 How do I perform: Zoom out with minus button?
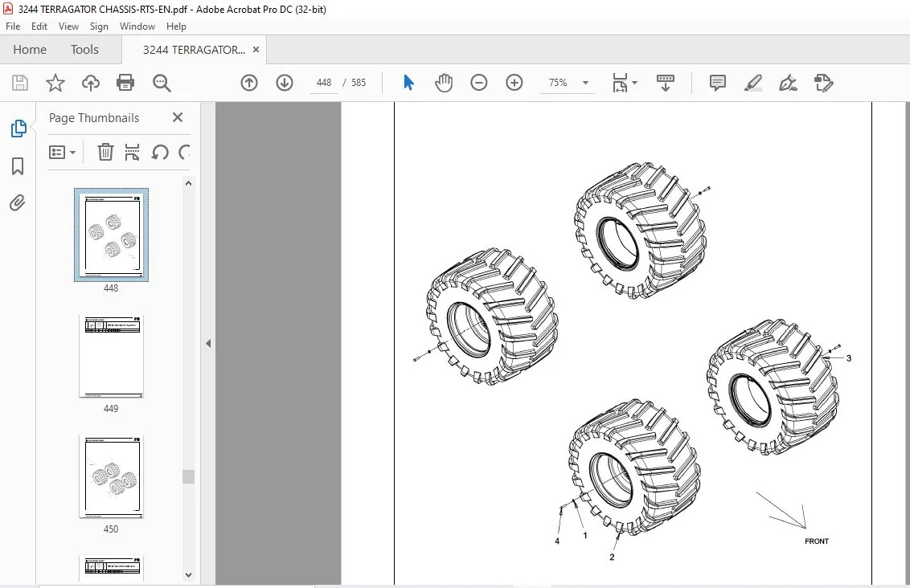479,83
